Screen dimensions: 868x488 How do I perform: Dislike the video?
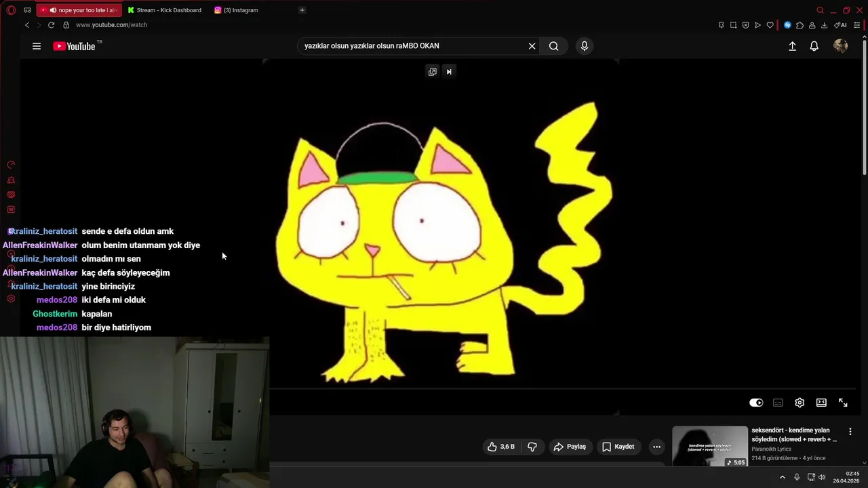pyautogui.click(x=532, y=447)
